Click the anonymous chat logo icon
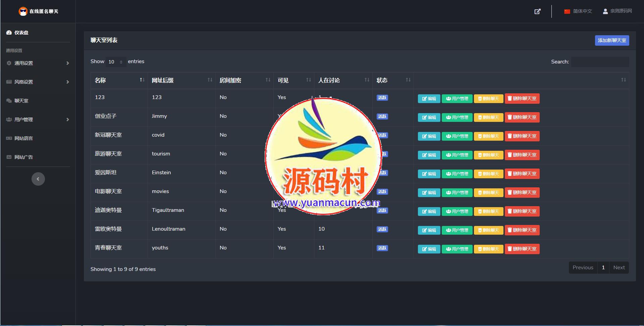The height and width of the screenshot is (326, 644). (x=23, y=11)
